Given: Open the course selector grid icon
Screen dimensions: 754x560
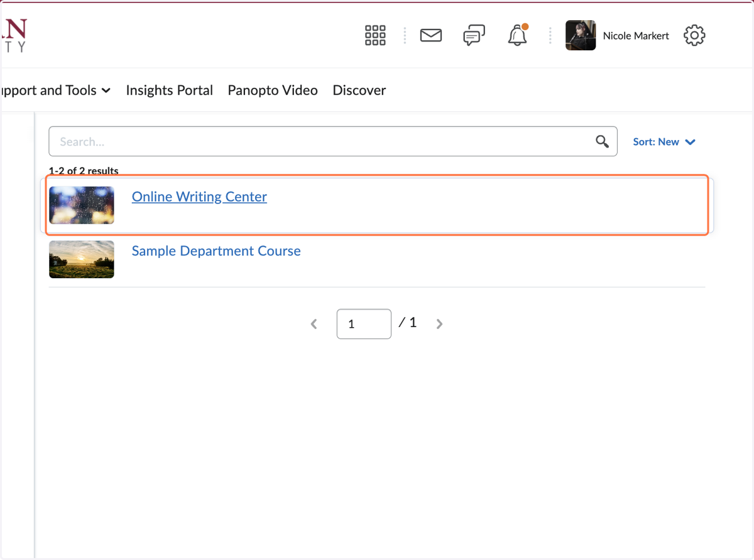Looking at the screenshot, I should [x=375, y=36].
